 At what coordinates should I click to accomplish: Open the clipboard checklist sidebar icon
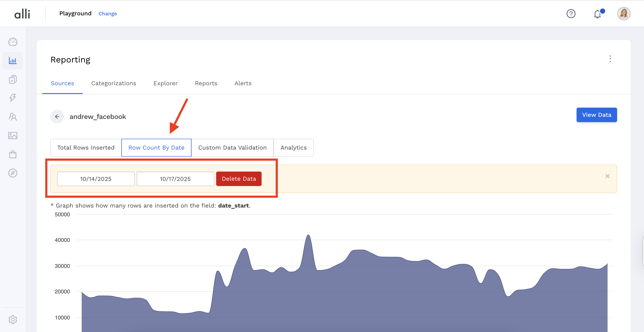[x=13, y=79]
